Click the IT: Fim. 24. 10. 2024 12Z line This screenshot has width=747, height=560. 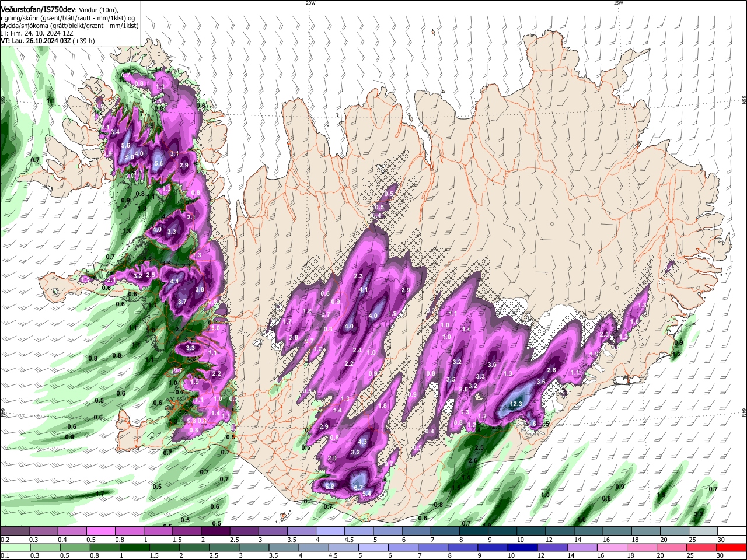click(x=36, y=33)
